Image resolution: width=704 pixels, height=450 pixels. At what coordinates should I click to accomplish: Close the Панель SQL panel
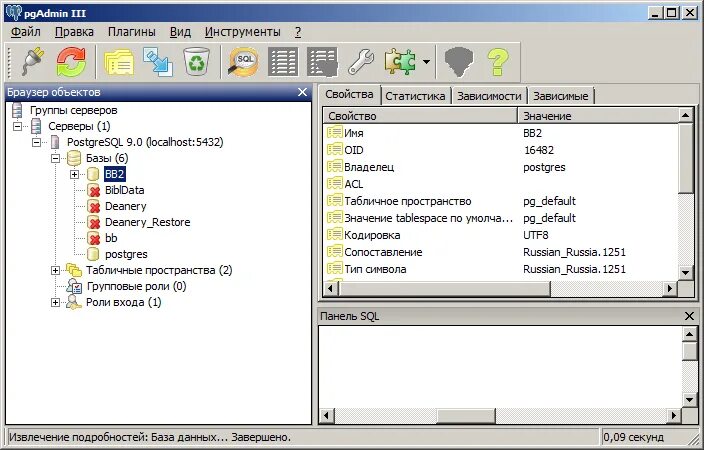pyautogui.click(x=690, y=316)
